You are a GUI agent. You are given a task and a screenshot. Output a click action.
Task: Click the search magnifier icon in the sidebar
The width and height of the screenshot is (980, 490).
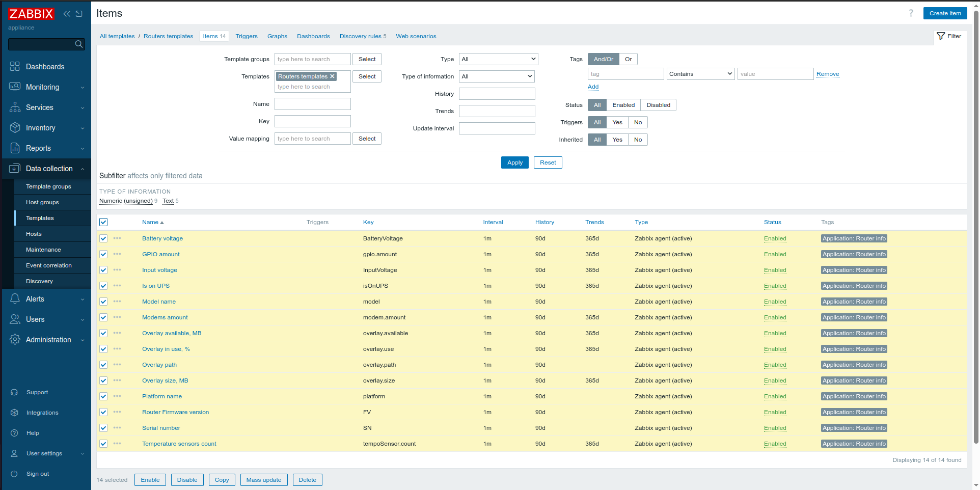(x=78, y=44)
